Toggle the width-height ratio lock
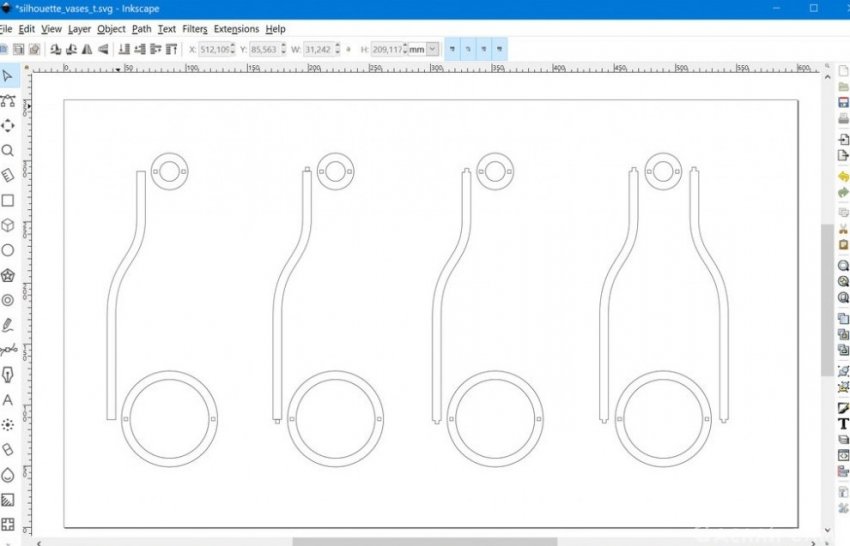This screenshot has width=850, height=546. pos(348,48)
